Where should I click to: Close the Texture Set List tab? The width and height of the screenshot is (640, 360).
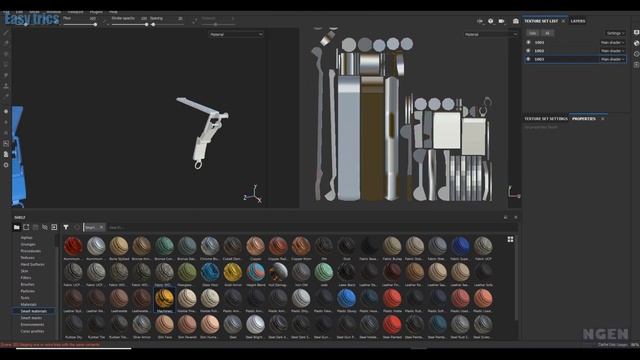coord(563,21)
